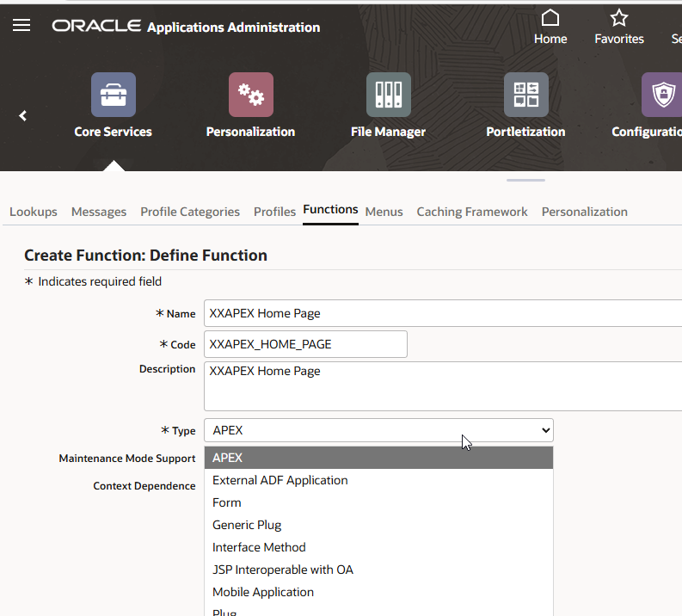Open the Configuration shield icon
Viewport: 682px width, 616px height.
pos(661,95)
